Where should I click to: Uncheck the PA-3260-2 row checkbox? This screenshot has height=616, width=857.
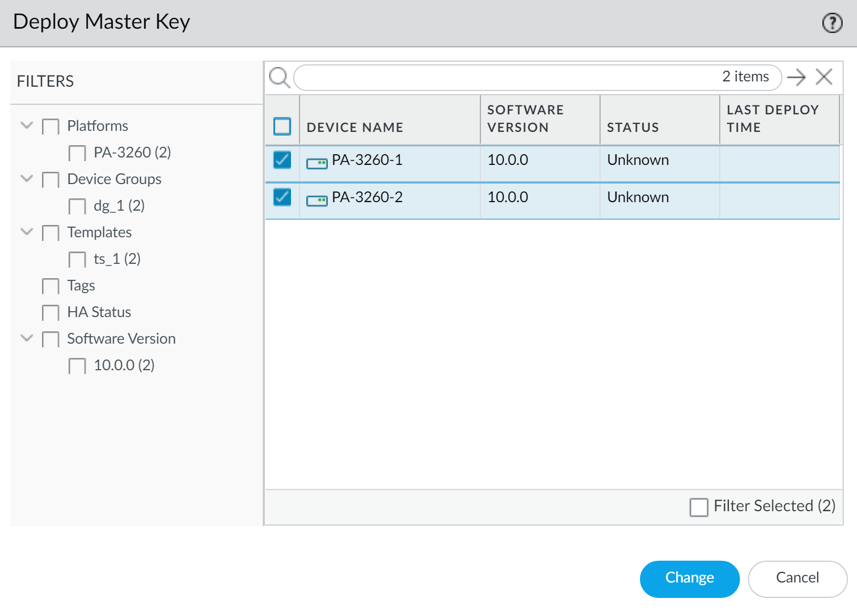point(282,197)
